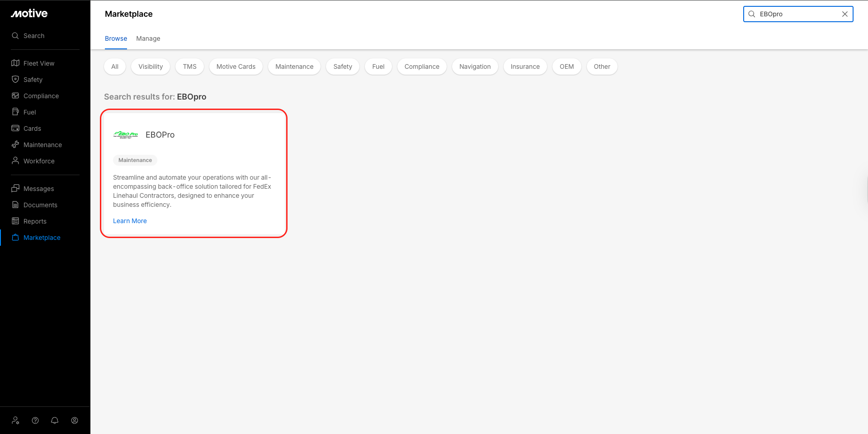Open the EBOPro card title
This screenshot has height=434, width=868.
click(x=160, y=134)
